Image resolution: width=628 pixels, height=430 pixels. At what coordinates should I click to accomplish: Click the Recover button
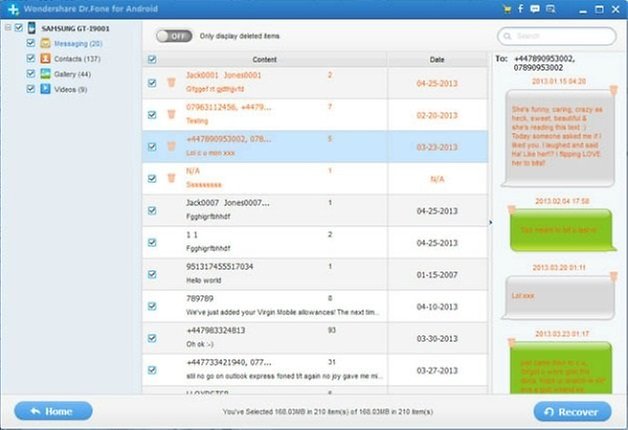pyautogui.click(x=572, y=412)
